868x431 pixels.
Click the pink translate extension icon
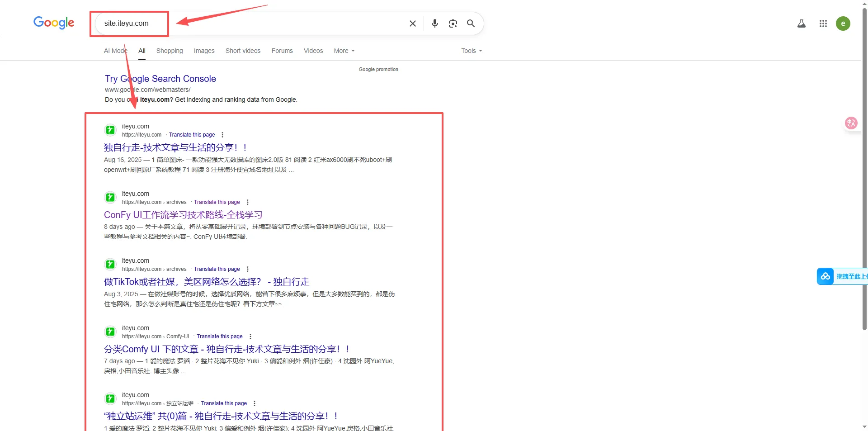(x=851, y=123)
